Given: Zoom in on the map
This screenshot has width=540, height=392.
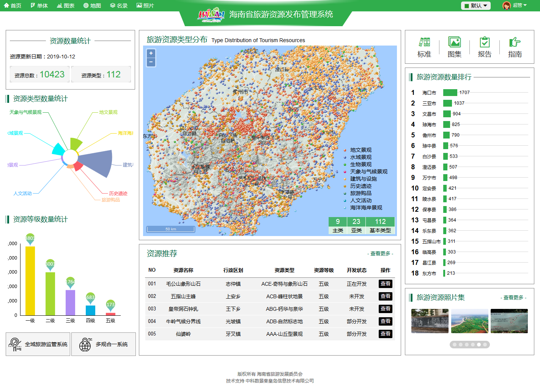Looking at the screenshot, I should [x=151, y=54].
